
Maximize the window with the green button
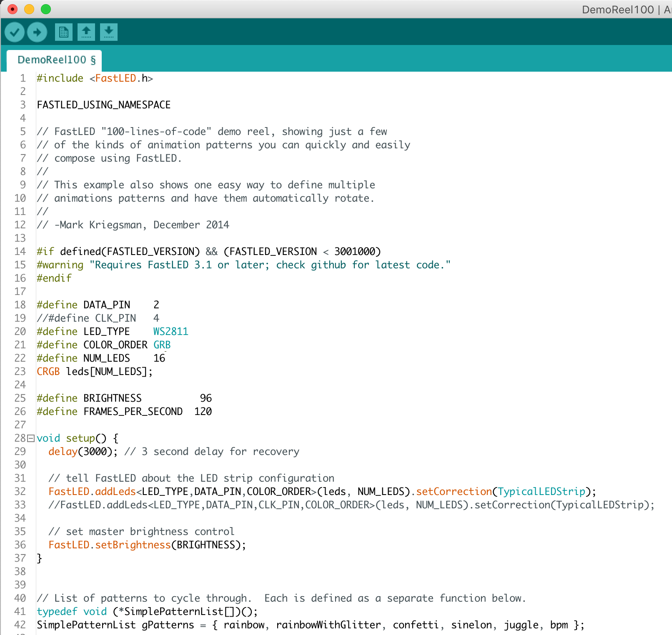tap(46, 9)
